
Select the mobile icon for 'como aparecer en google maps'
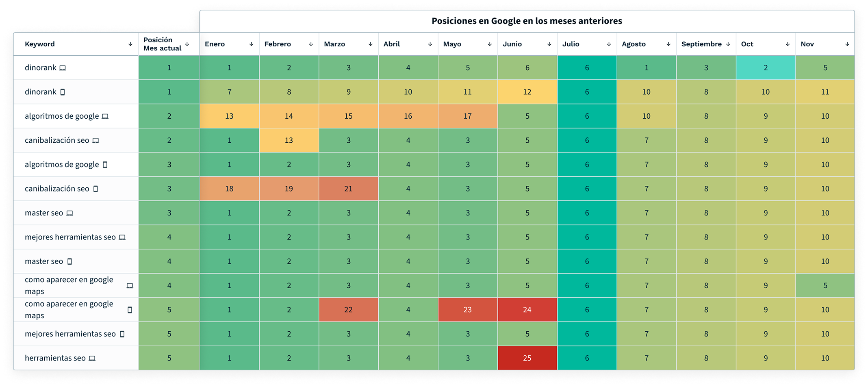tap(130, 309)
